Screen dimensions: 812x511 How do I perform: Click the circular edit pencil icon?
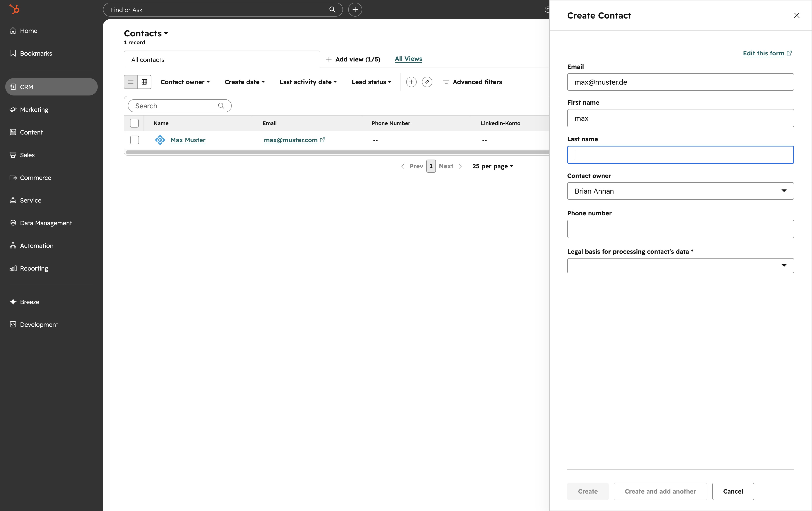point(427,82)
